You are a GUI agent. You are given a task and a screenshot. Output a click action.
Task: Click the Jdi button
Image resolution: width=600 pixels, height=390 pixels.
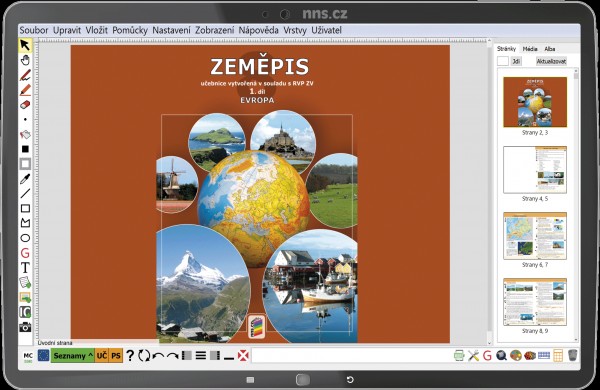pyautogui.click(x=516, y=61)
